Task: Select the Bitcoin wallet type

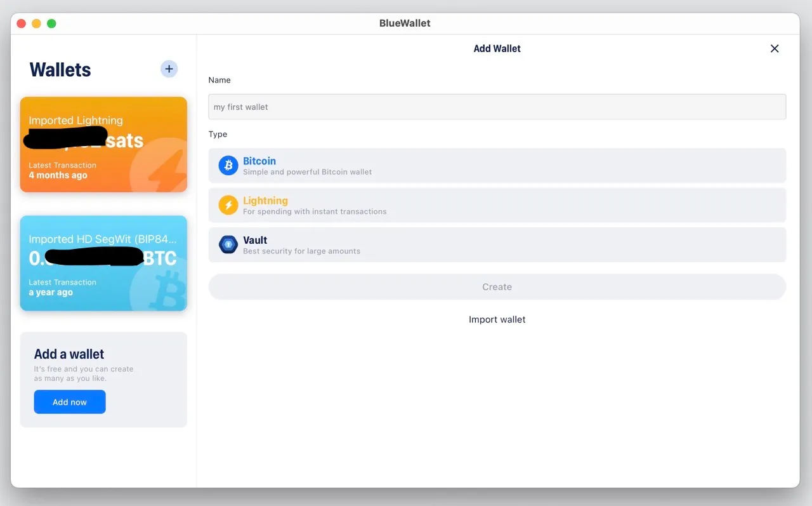Action: [x=497, y=166]
